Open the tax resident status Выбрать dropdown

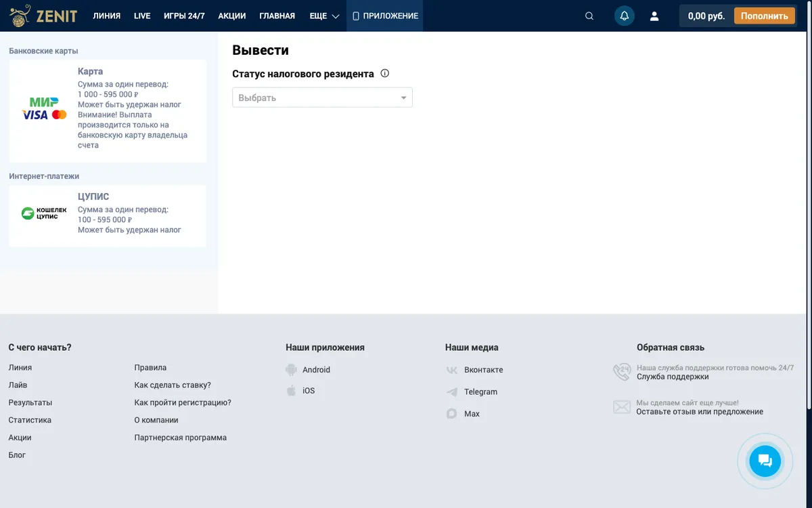click(322, 98)
